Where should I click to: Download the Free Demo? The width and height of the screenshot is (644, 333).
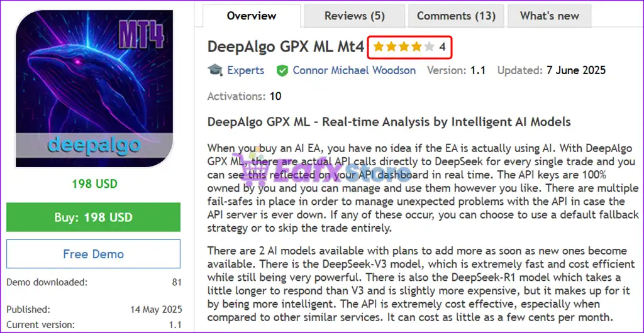[x=93, y=254]
